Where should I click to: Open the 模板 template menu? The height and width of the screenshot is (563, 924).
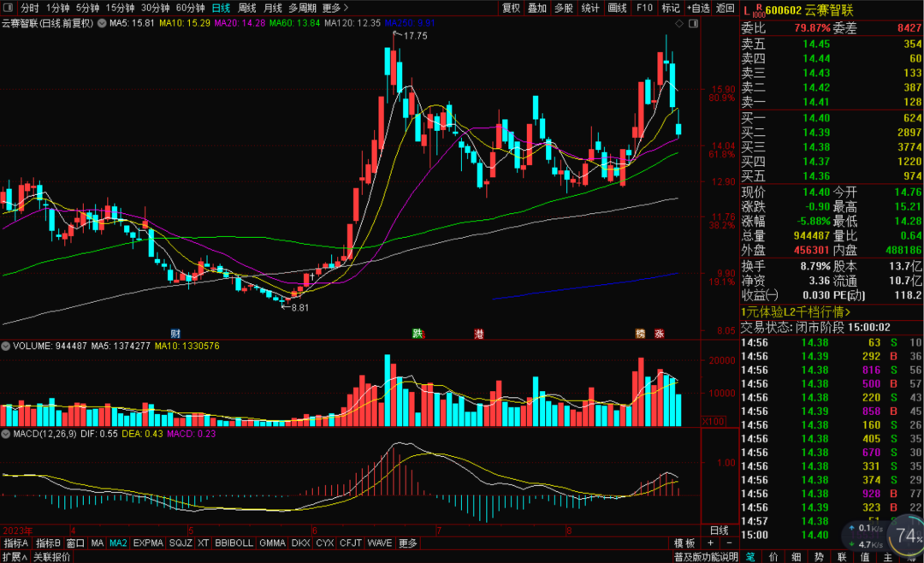[x=684, y=543]
